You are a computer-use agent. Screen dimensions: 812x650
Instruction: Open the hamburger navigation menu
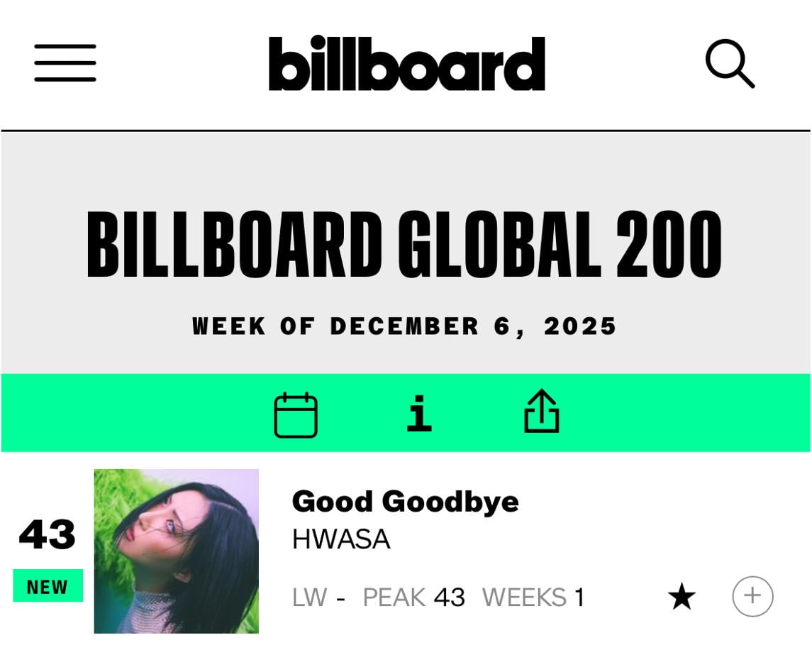point(65,62)
